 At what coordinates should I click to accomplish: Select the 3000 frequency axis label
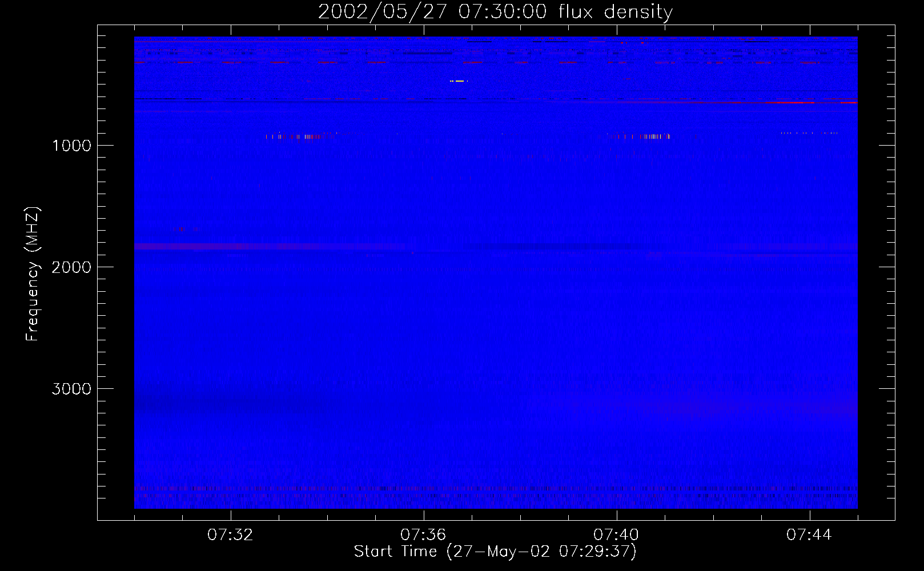pyautogui.click(x=71, y=389)
